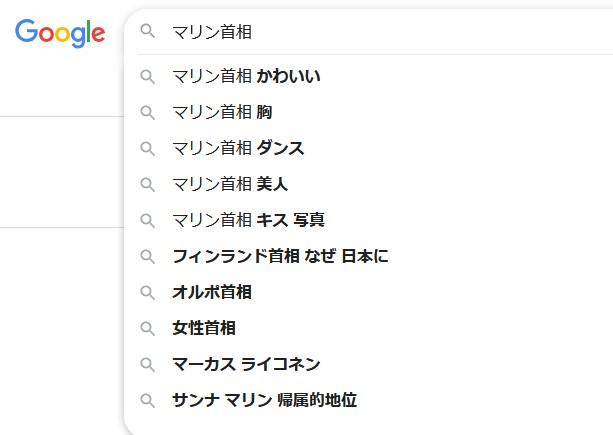Viewport: 613px width, 435px height.
Task: Click search icon beside マリン首相 美人
Action: click(x=148, y=184)
